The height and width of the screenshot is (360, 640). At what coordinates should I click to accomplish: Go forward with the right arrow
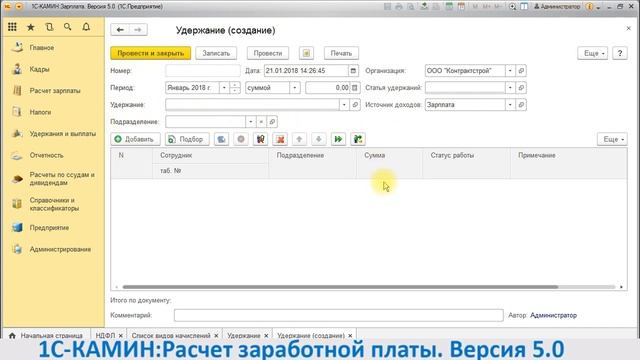(138, 29)
